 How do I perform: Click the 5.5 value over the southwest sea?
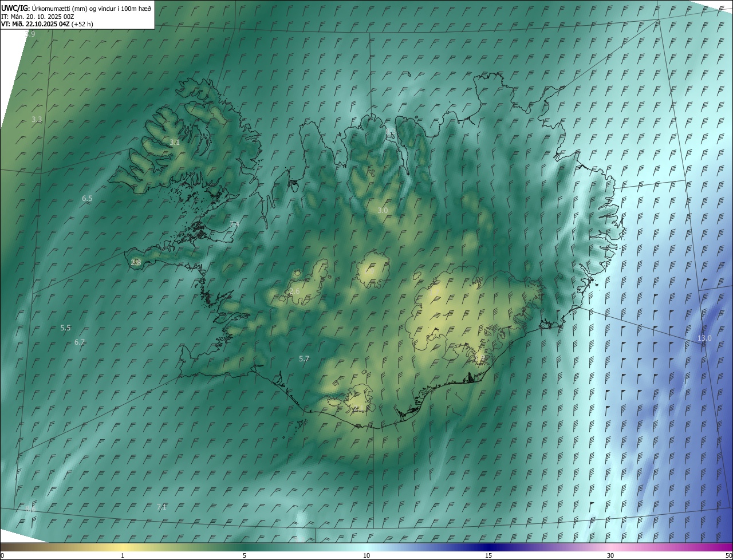[x=65, y=328]
